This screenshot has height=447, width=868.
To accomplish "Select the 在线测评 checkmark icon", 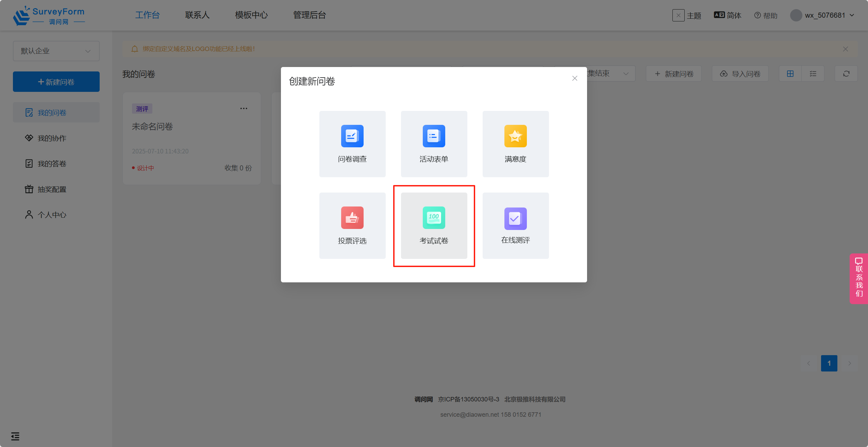I will 515,218.
